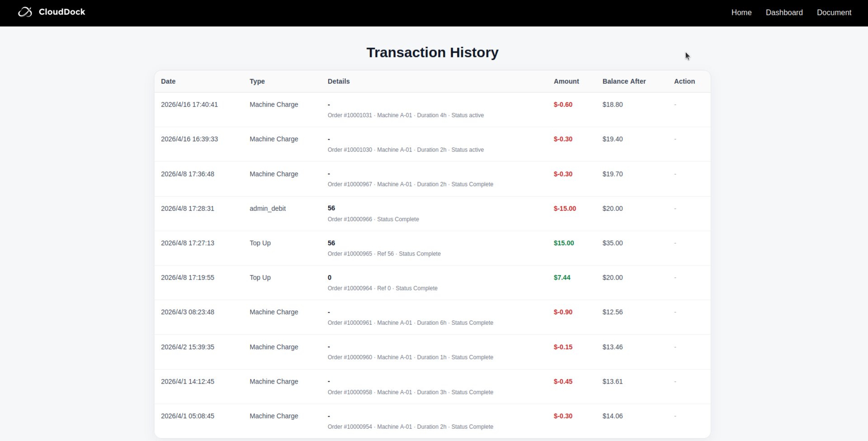Click the $13.61 balance value
The height and width of the screenshot is (441, 868).
(x=612, y=382)
